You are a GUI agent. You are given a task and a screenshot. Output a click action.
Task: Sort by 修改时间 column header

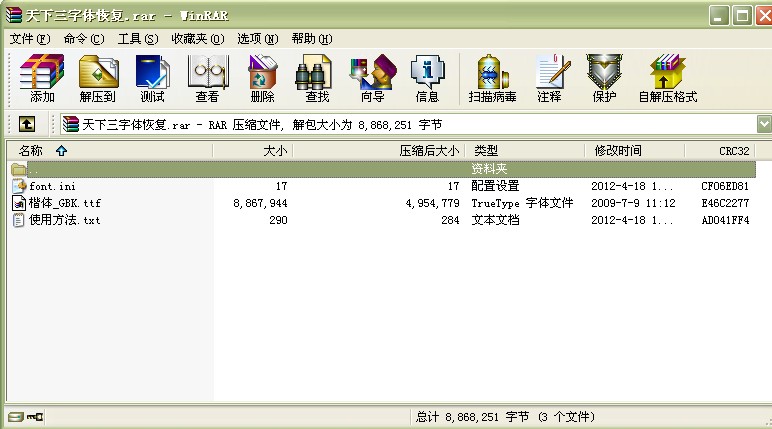tap(635, 151)
